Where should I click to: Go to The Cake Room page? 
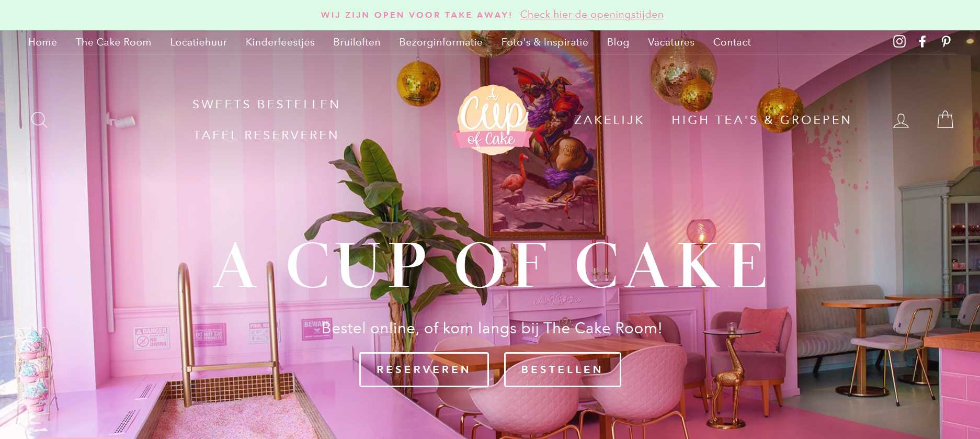point(113,42)
